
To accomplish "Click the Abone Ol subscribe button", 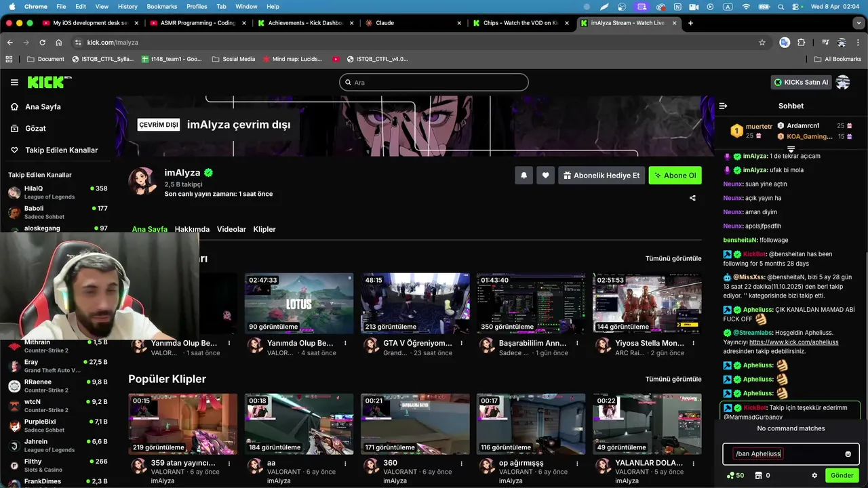I will click(x=675, y=176).
